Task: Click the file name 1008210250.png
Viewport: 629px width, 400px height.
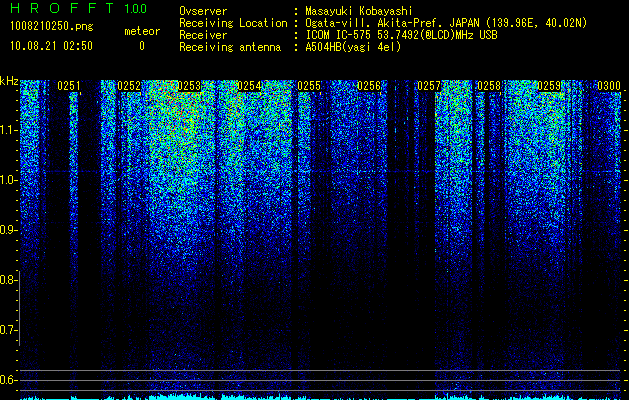Action: pos(52,27)
